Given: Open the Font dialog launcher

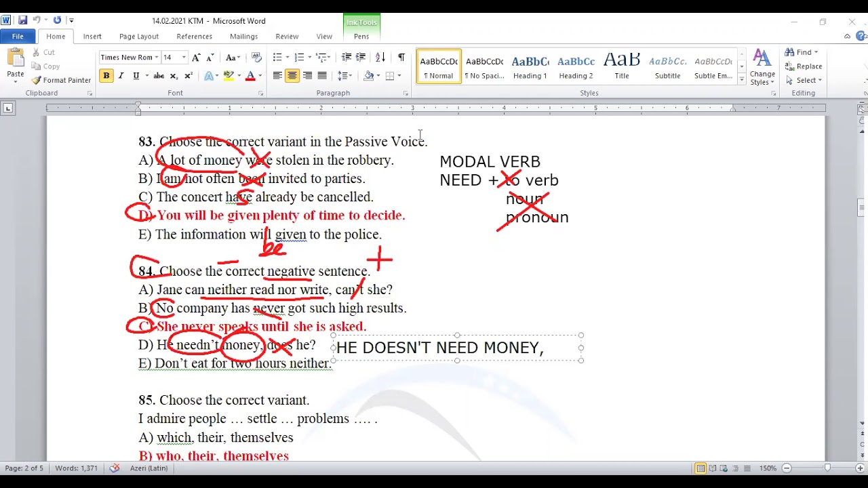Looking at the screenshot, I should [260, 94].
